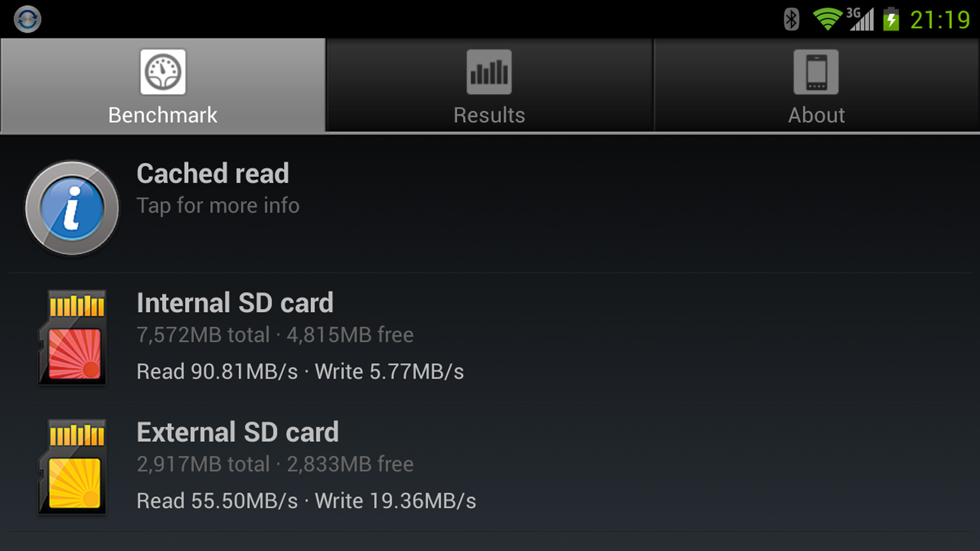Tap the charging battery icon
This screenshot has height=551, width=980.
pos(891,19)
